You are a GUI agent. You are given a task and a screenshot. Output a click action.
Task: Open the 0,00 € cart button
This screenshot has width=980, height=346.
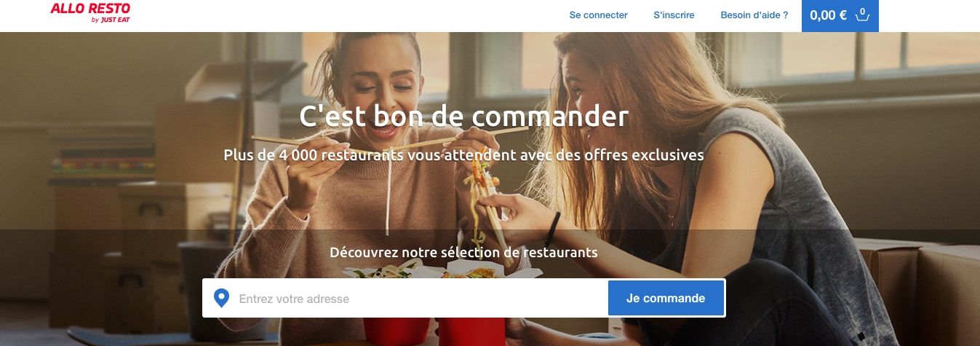point(840,15)
